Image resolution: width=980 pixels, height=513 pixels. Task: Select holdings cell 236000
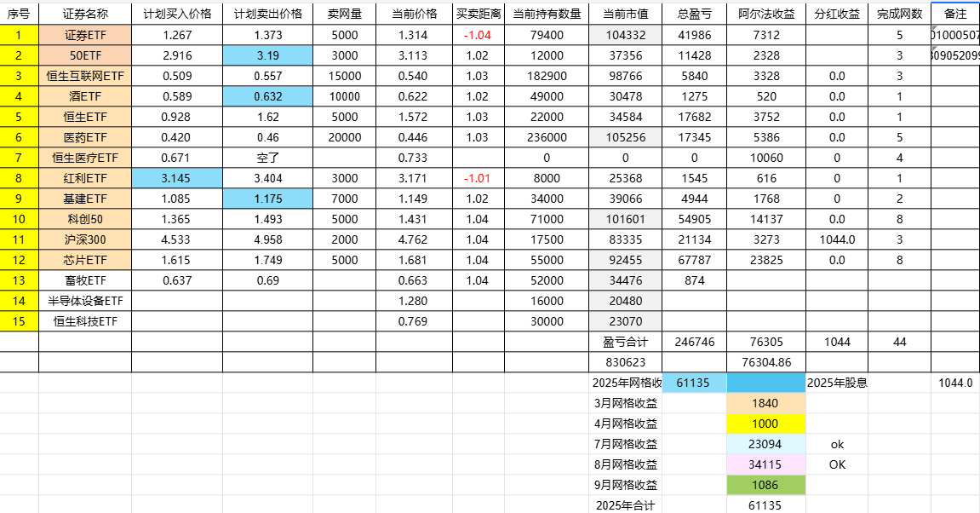pyautogui.click(x=547, y=138)
